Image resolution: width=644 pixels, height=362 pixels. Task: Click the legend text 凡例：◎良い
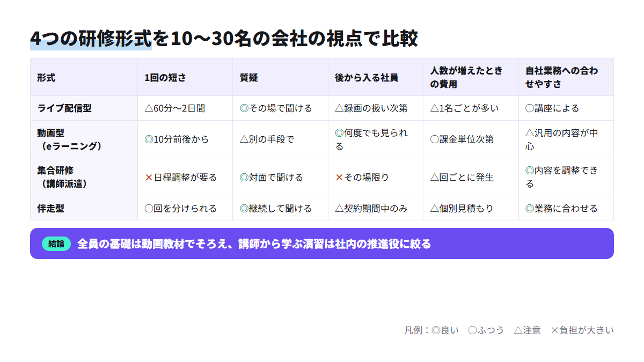point(431,330)
